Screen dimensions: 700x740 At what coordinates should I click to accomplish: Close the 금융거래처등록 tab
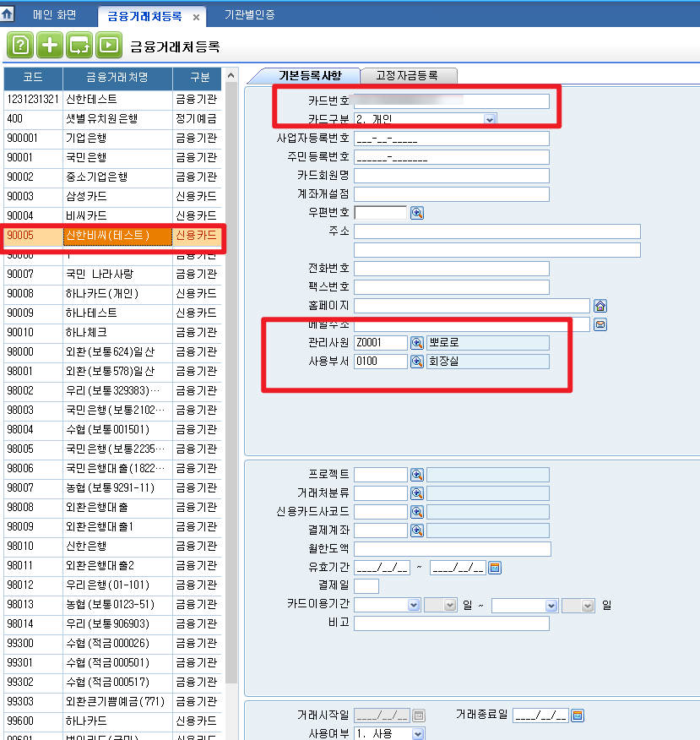(x=196, y=17)
